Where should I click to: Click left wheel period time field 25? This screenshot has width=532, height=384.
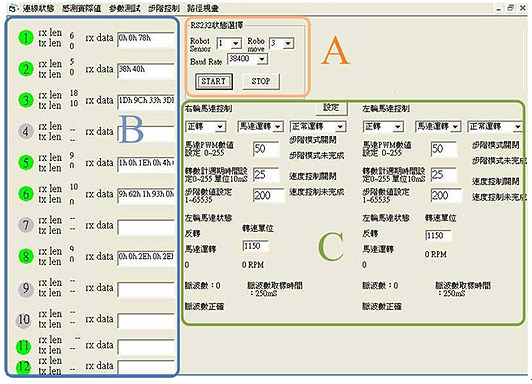[x=444, y=174]
